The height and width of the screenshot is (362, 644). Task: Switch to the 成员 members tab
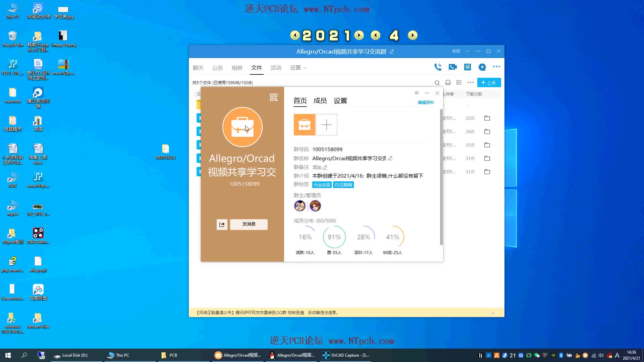coord(320,101)
